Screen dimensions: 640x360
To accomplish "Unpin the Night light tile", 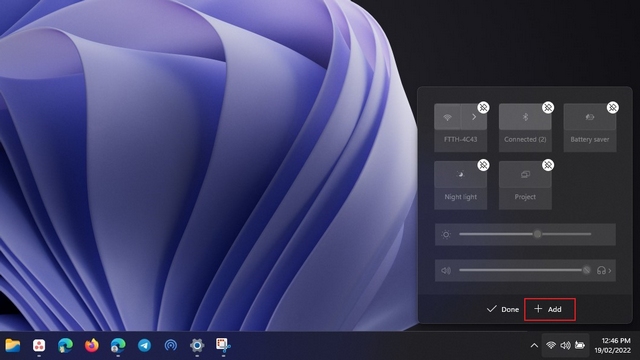I will tap(483, 165).
